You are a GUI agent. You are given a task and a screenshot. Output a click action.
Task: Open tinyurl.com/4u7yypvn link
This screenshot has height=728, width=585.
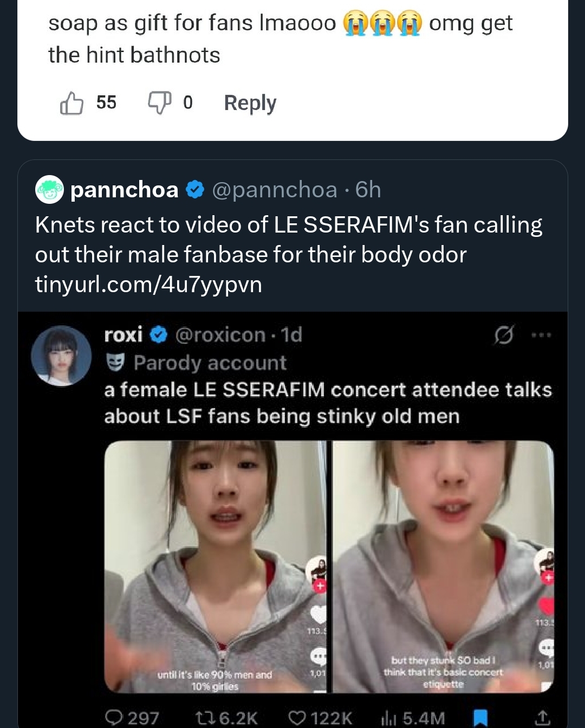pos(148,284)
